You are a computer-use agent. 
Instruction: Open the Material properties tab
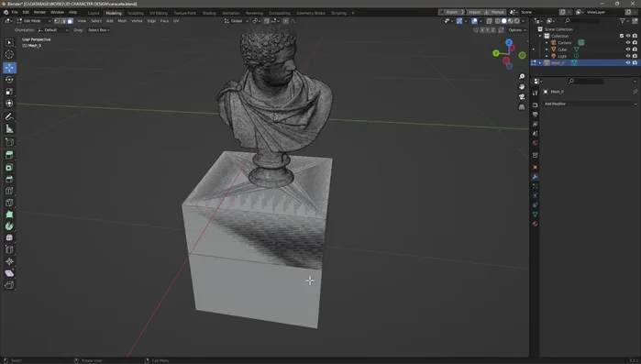tap(535, 224)
